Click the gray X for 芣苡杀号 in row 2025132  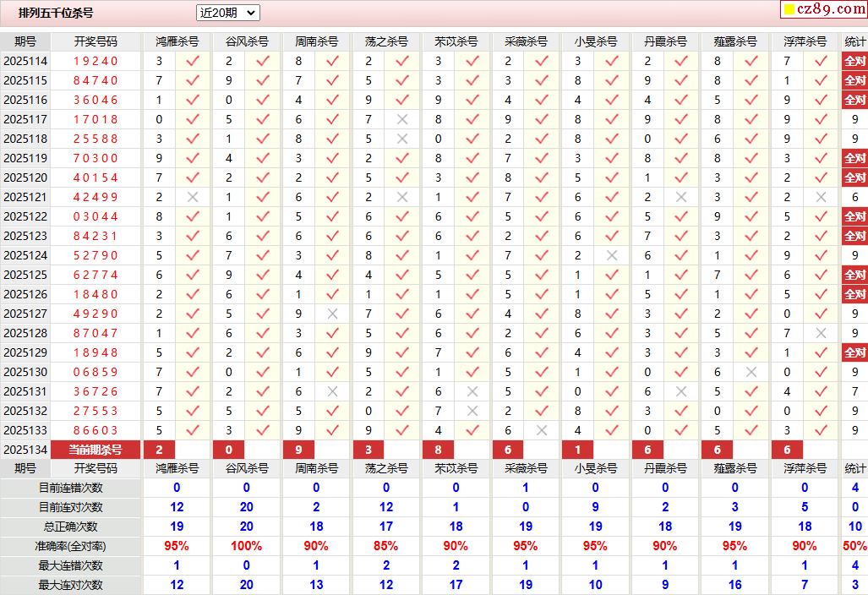pos(472,411)
